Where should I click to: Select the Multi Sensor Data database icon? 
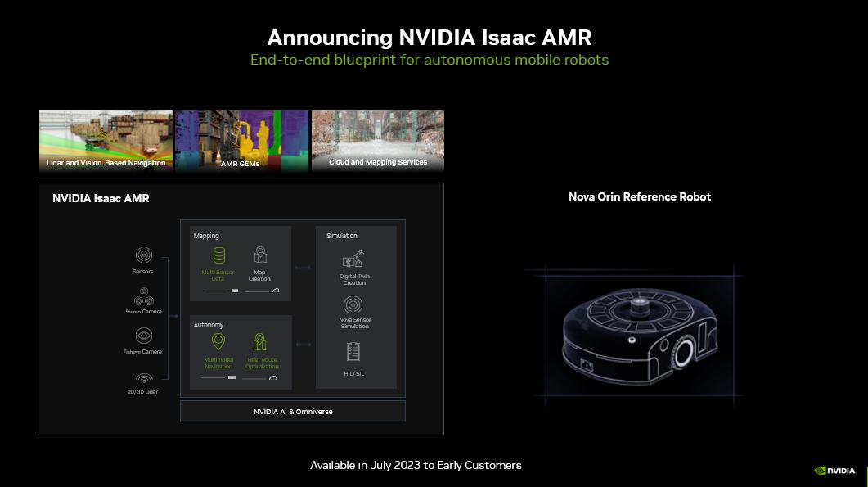coord(218,254)
